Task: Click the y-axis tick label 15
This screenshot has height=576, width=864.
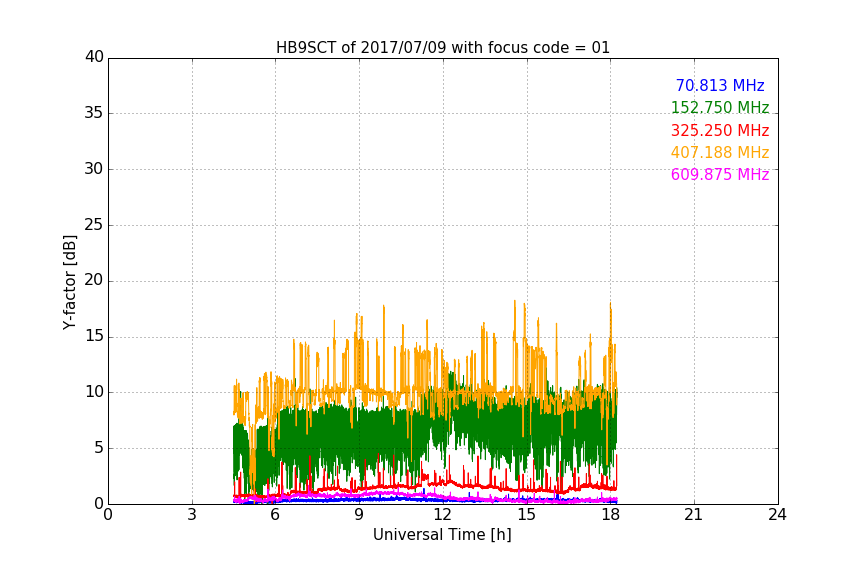Action: click(94, 336)
